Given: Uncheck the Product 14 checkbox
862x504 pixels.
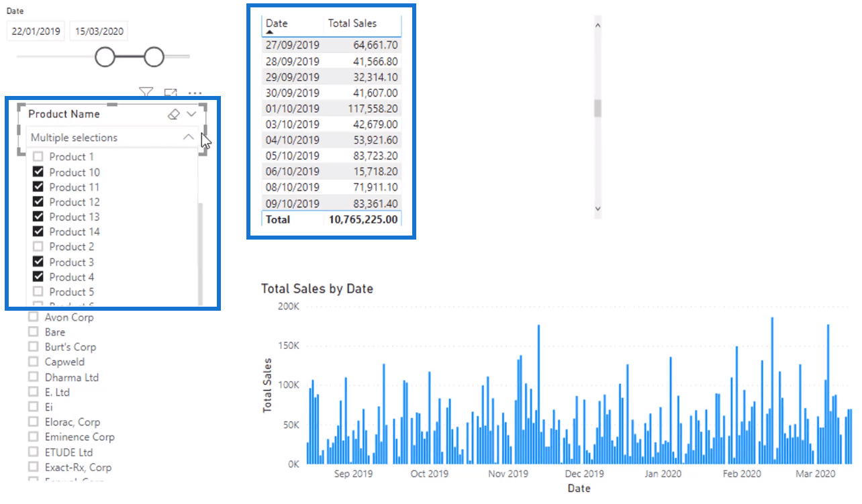Looking at the screenshot, I should (x=38, y=231).
